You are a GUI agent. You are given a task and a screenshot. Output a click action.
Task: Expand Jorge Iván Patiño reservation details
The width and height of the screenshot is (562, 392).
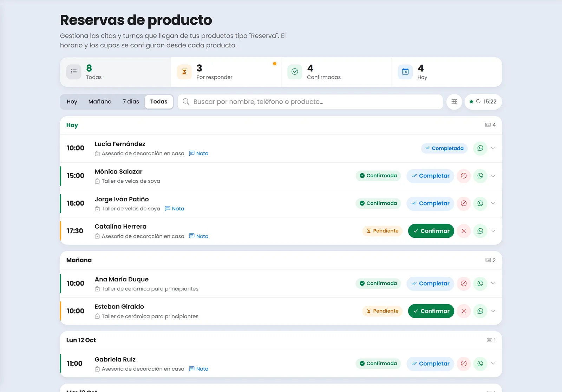[x=493, y=203]
